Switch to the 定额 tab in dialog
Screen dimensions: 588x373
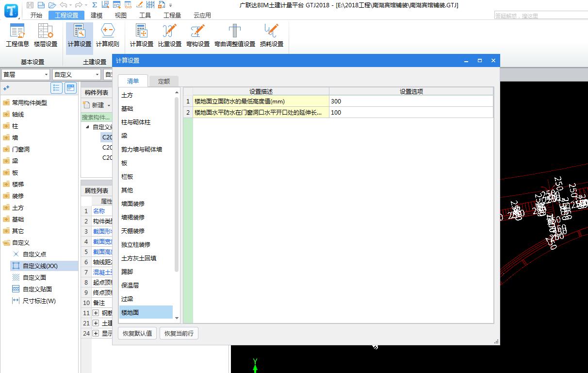tap(164, 81)
